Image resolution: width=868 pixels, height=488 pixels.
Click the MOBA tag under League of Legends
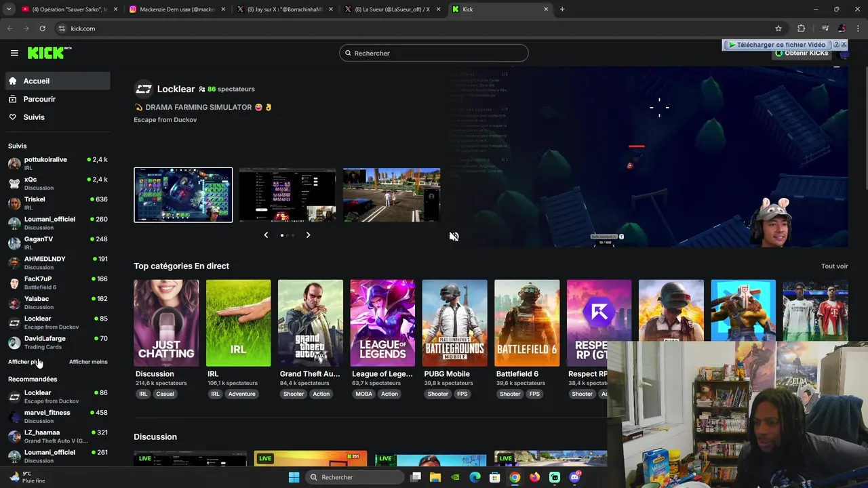364,394
